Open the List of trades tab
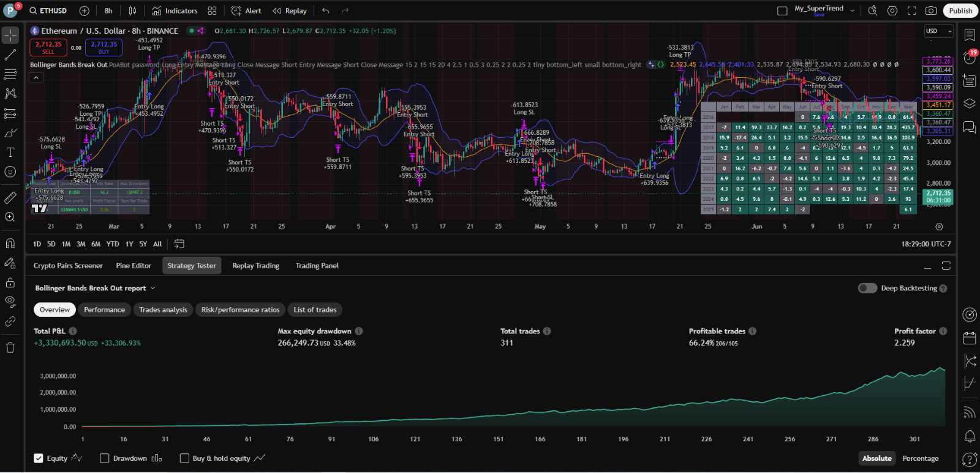 click(315, 310)
